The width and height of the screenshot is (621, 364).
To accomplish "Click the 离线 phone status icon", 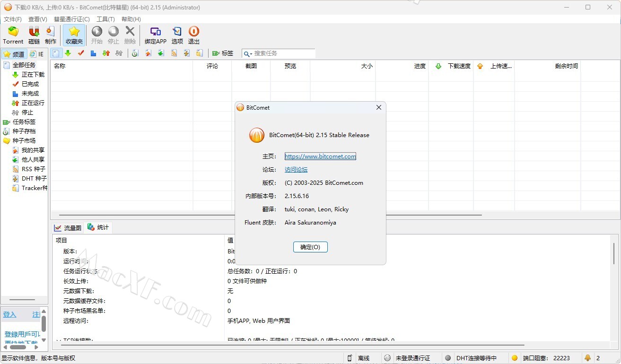I will (x=350, y=358).
